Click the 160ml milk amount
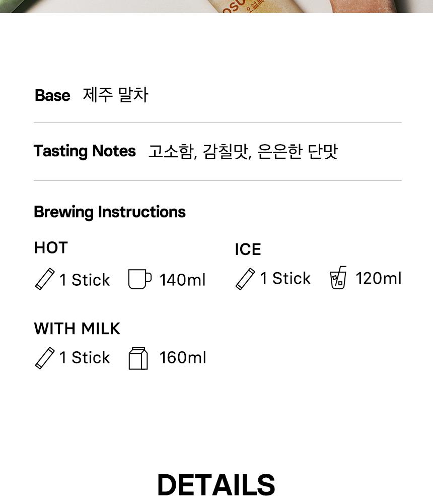The height and width of the screenshot is (504, 433). [x=182, y=358]
